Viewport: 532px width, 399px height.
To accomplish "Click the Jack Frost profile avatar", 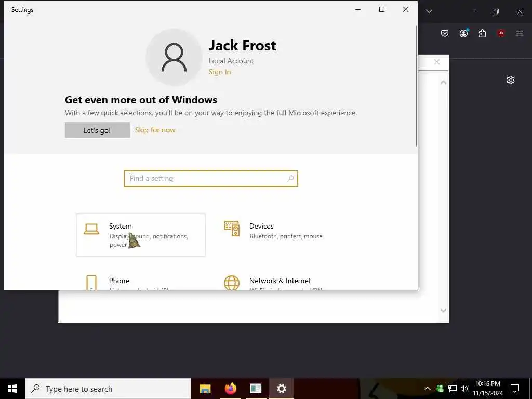I will pos(174,57).
